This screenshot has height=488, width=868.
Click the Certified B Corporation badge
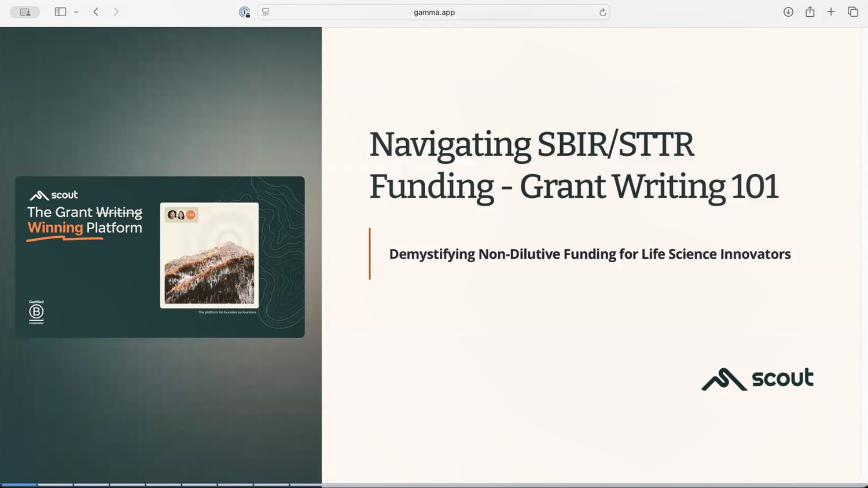(x=36, y=312)
